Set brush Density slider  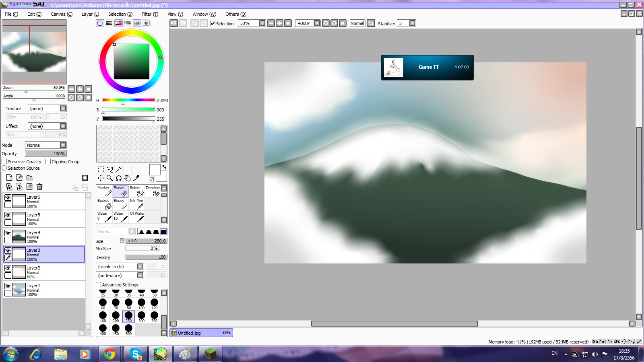click(147, 257)
